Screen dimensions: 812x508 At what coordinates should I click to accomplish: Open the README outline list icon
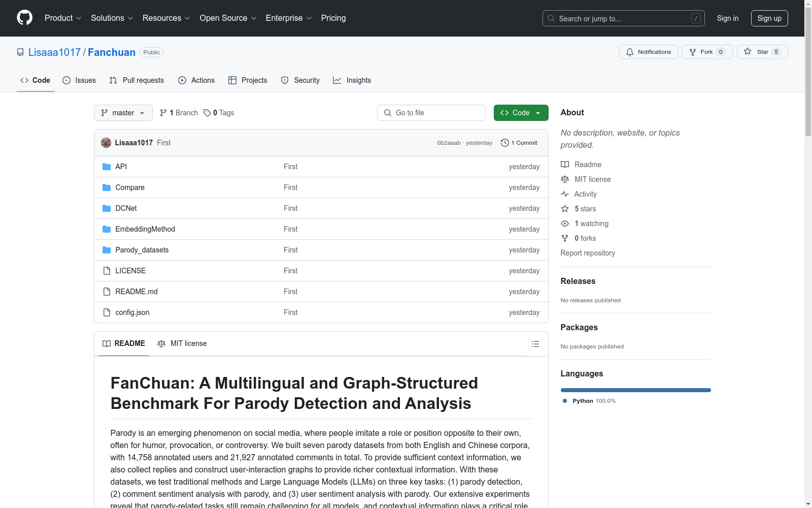point(535,344)
